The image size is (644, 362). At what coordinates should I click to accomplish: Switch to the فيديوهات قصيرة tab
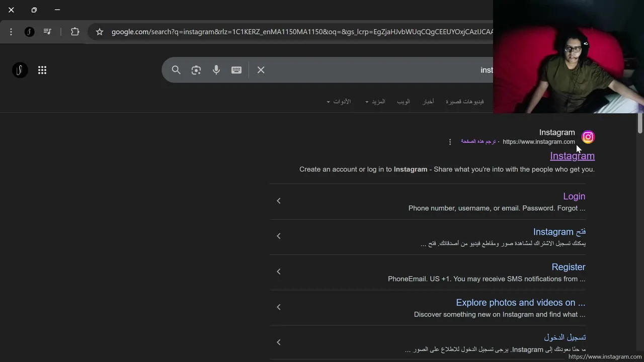(x=464, y=102)
